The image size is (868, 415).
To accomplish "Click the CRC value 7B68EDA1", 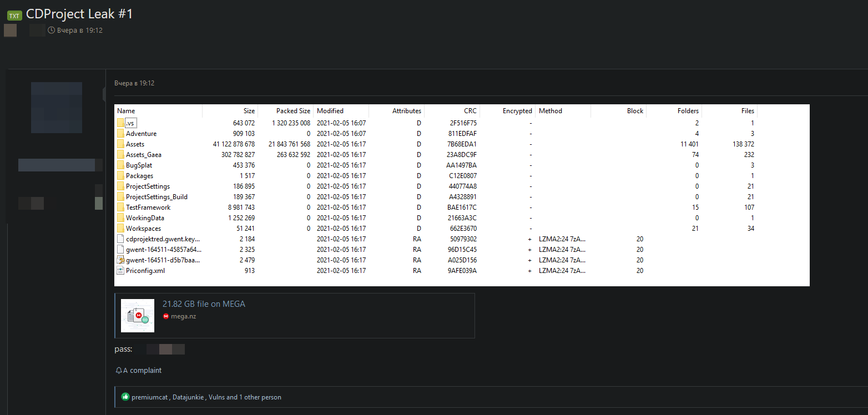I will tap(463, 144).
